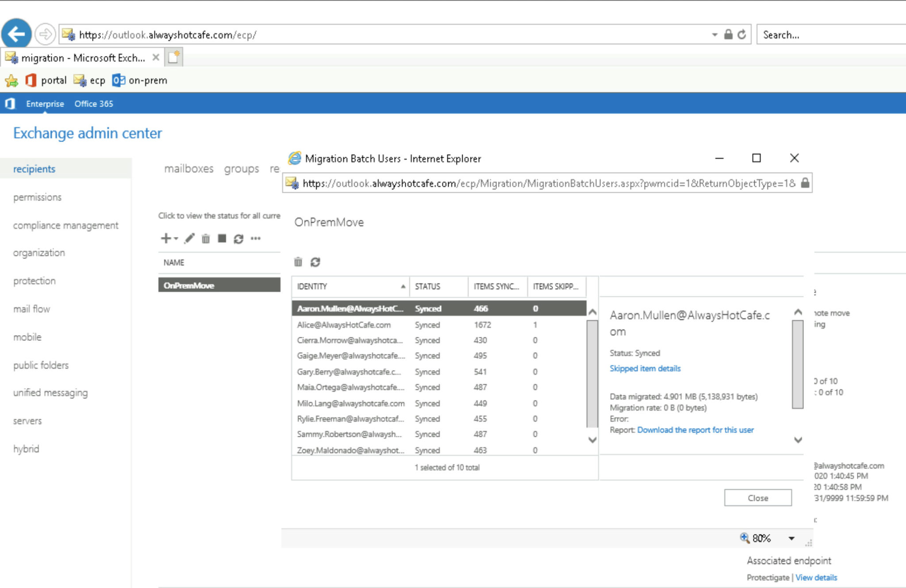The height and width of the screenshot is (588, 906).
Task: Select the Milo.Lang@alwayshotcafe.com entry
Action: point(350,403)
